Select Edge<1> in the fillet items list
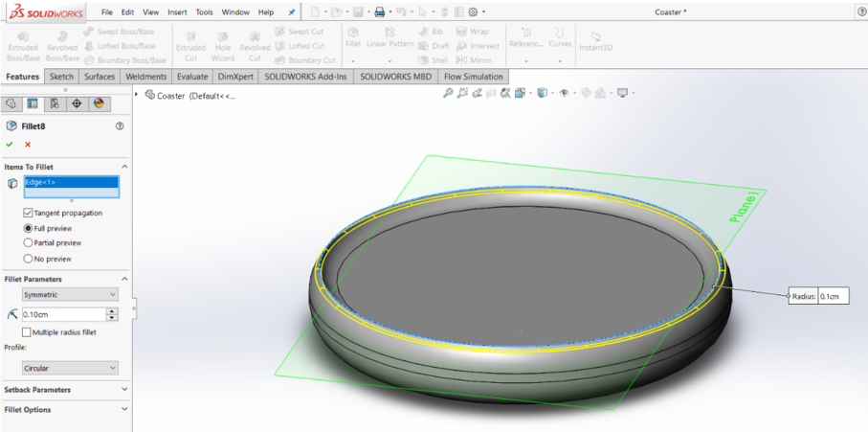 click(71, 182)
